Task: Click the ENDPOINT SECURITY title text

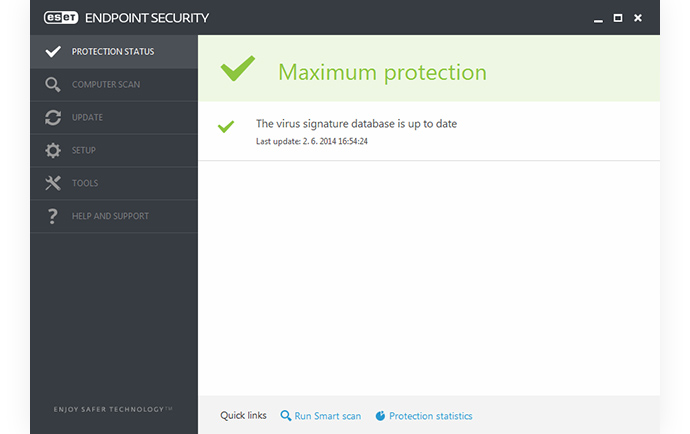Action: pyautogui.click(x=147, y=18)
